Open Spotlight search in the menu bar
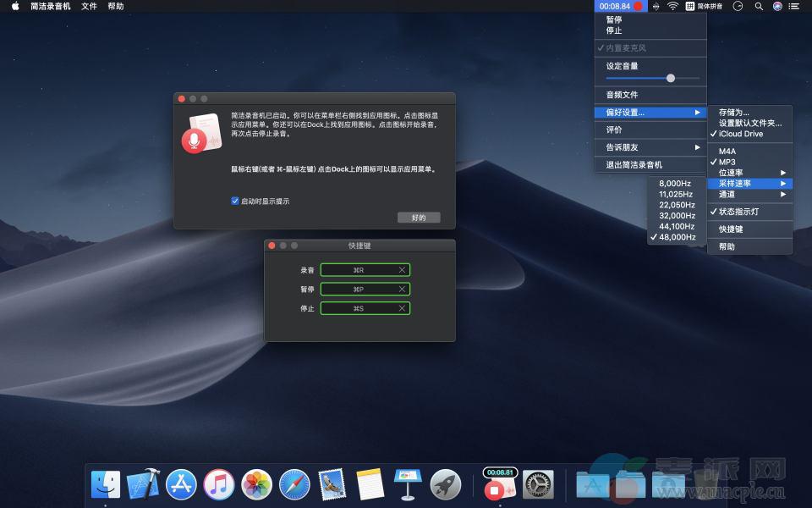The width and height of the screenshot is (812, 508). click(x=758, y=6)
